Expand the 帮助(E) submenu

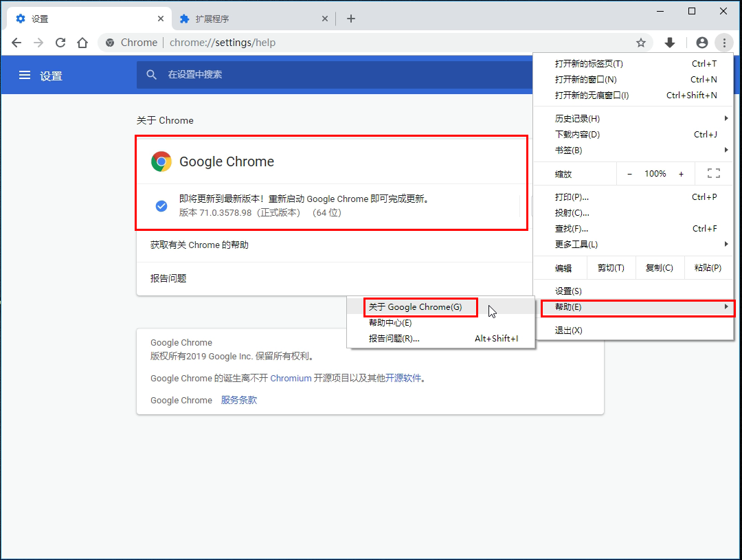pyautogui.click(x=633, y=306)
